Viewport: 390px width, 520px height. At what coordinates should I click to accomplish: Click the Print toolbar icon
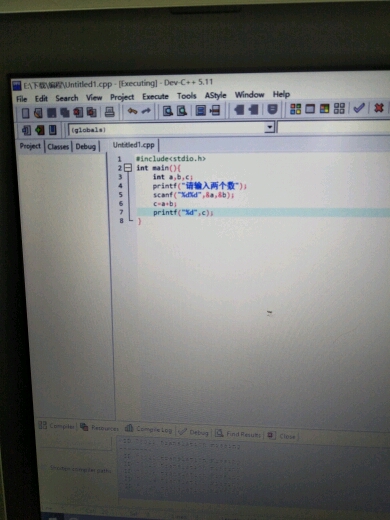(x=109, y=112)
